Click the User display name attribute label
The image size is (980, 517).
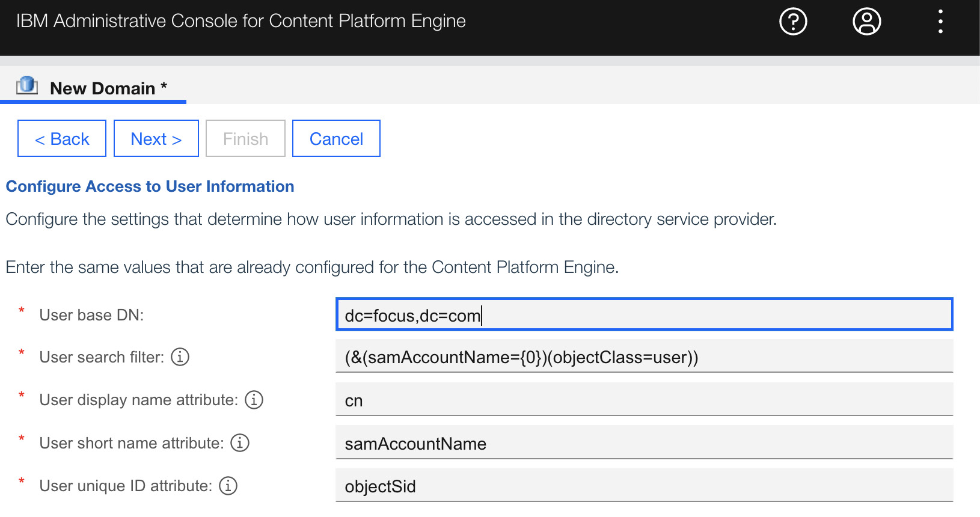pyautogui.click(x=139, y=400)
